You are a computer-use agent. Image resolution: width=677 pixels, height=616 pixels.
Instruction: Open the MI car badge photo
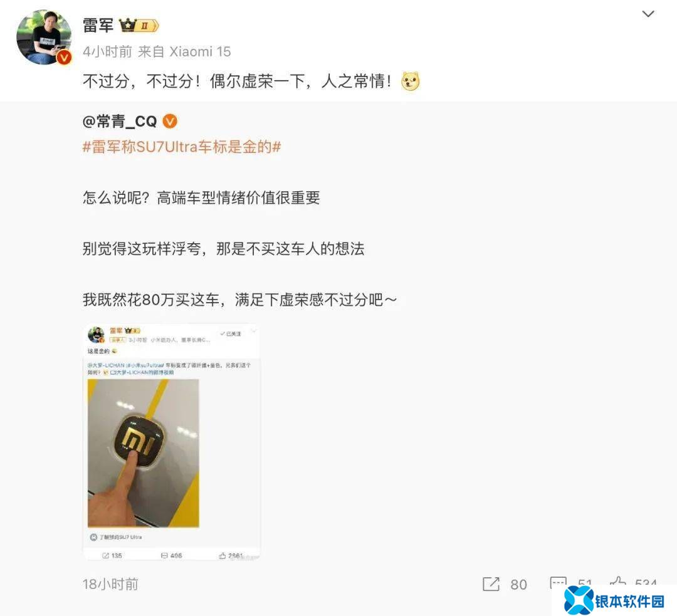coord(144,453)
